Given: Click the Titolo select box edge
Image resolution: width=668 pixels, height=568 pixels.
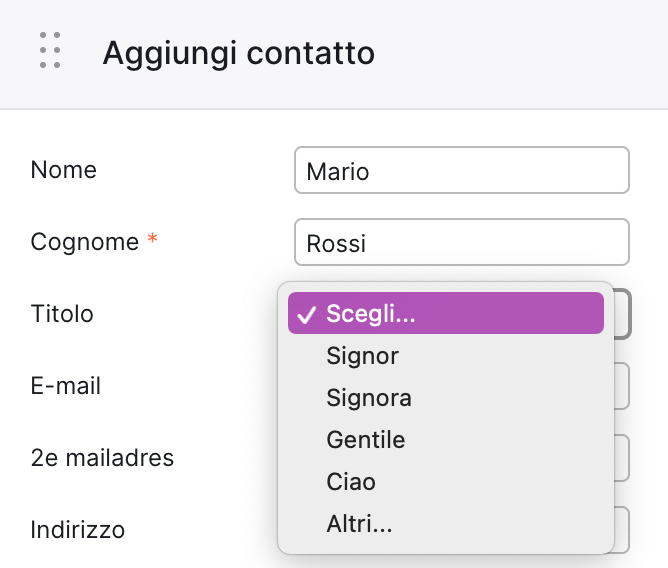Looking at the screenshot, I should coord(622,314).
